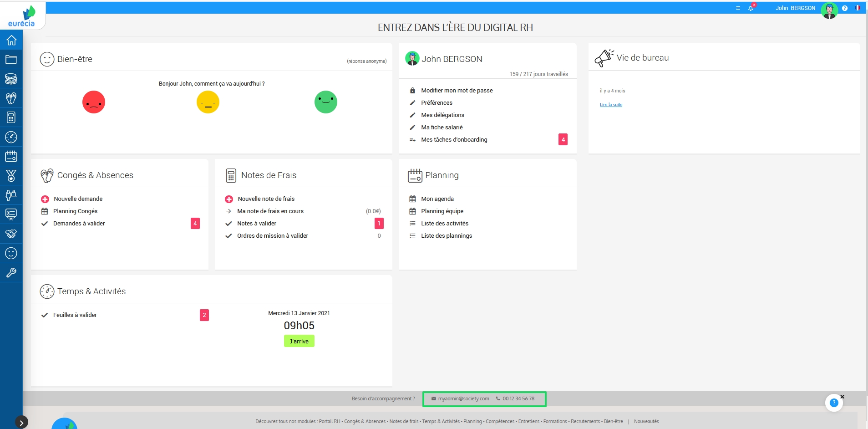The image size is (868, 429).
Task: Expand the sidebar with the arrow button
Action: coord(21,422)
